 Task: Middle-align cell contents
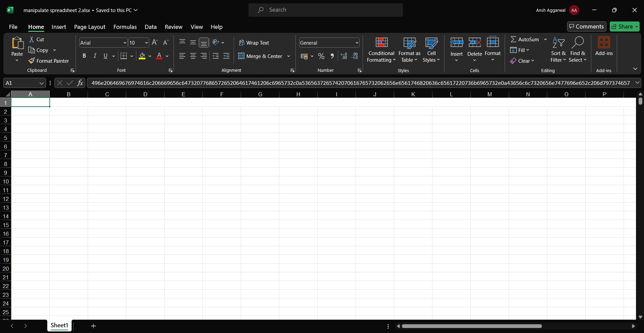click(x=193, y=43)
